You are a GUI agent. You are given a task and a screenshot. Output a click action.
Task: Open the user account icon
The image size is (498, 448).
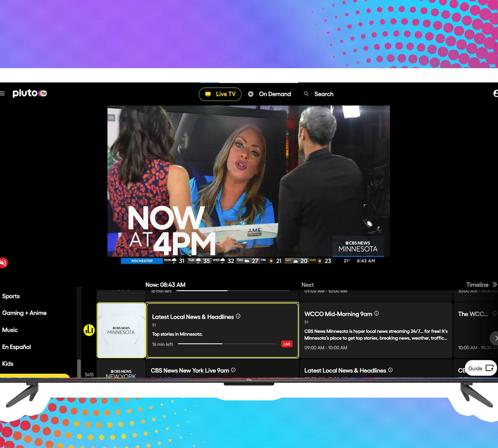(496, 93)
